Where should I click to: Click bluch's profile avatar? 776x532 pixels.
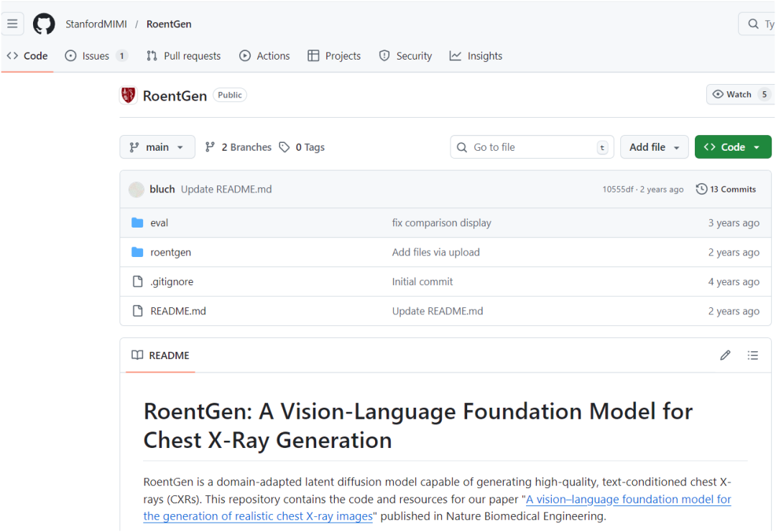pos(136,190)
